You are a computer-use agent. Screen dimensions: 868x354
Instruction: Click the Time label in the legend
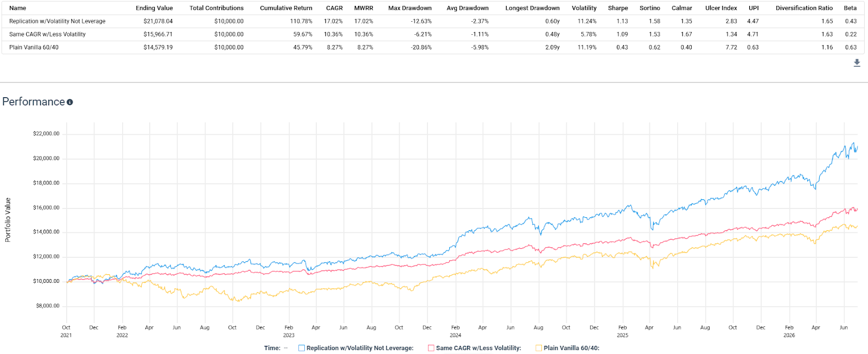[272, 348]
